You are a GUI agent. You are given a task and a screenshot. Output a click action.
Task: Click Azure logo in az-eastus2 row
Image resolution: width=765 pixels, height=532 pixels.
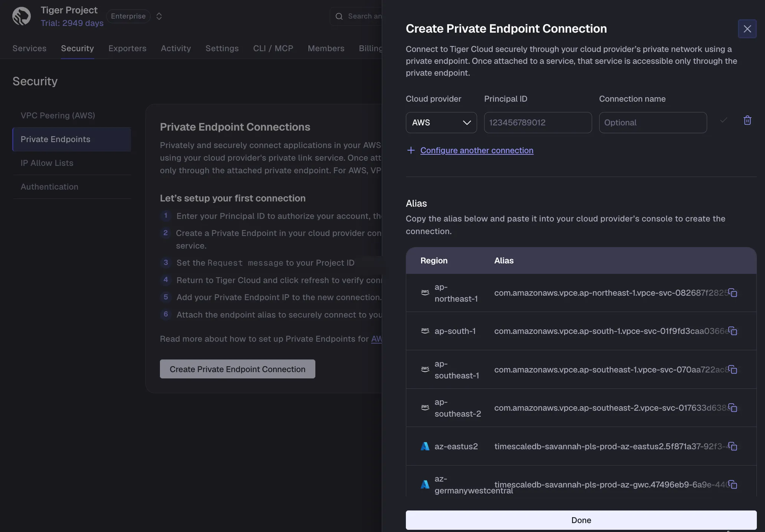425,446
